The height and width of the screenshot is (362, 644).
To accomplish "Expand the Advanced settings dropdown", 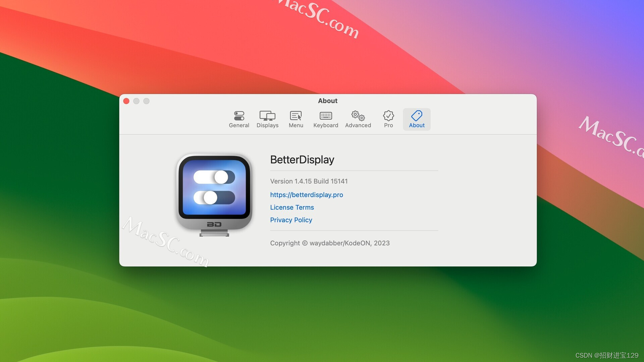I will pyautogui.click(x=359, y=118).
